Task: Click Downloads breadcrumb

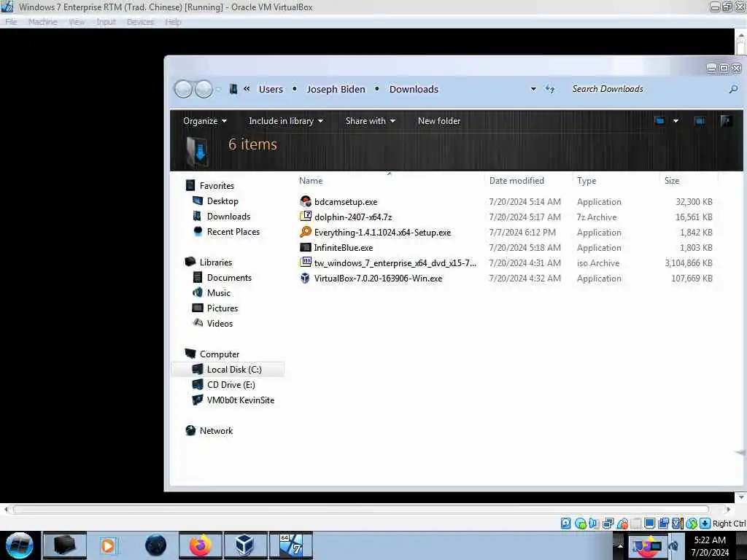Action: 414,89
